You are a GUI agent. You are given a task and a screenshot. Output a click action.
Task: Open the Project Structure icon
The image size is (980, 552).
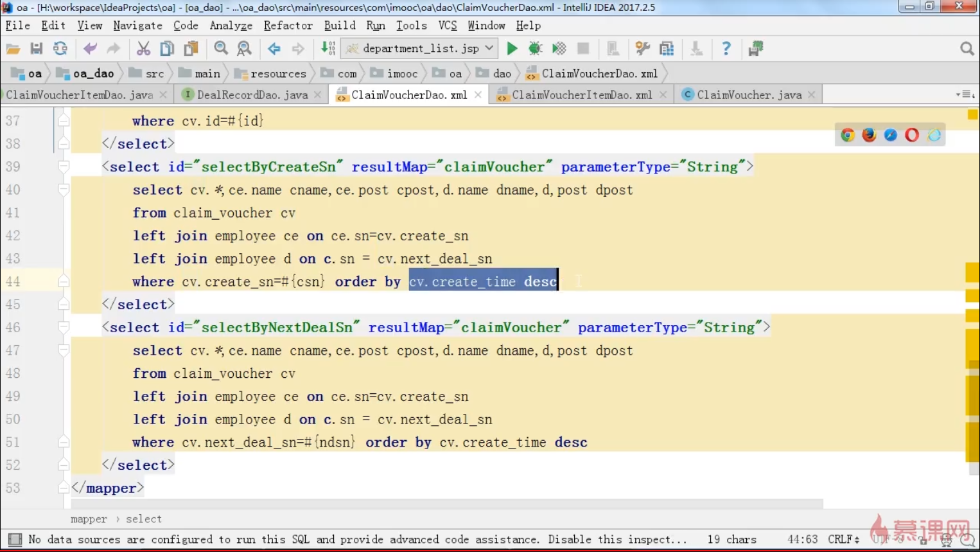pyautogui.click(x=667, y=49)
